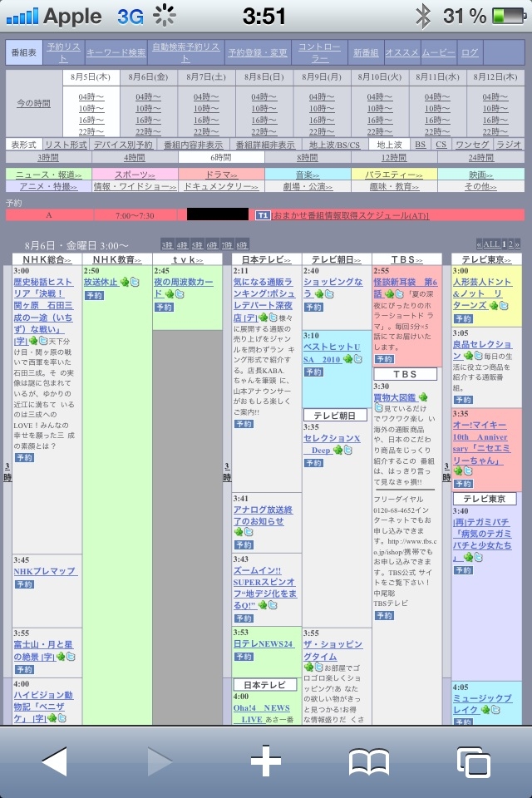532x798 pixels.
Task: Go to previous page with « arrow
Action: tap(479, 244)
